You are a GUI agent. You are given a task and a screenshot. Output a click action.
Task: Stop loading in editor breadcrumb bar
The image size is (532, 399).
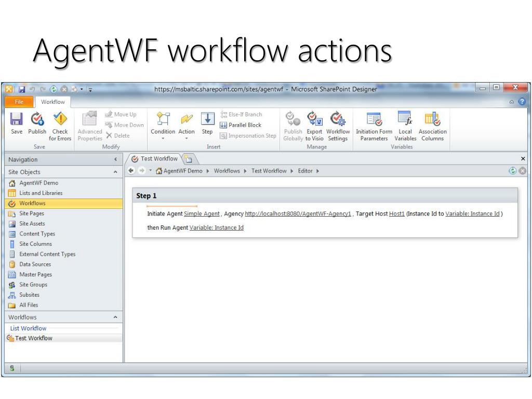[x=523, y=170]
